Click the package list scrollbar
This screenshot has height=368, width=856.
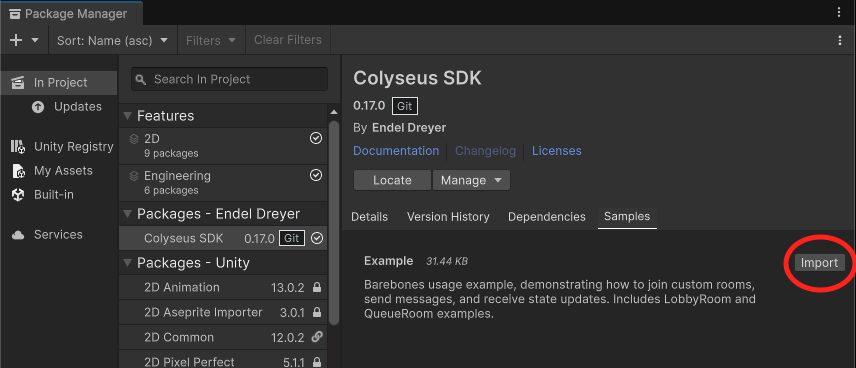point(334,224)
